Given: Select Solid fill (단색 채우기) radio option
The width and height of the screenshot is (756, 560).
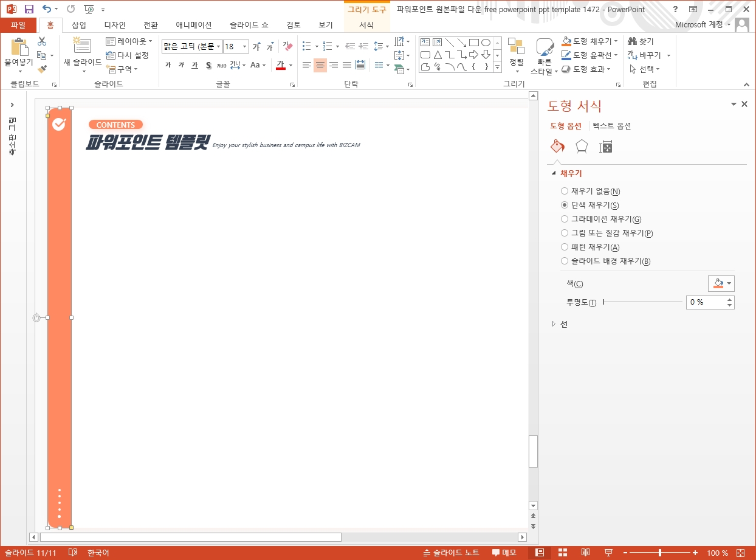Looking at the screenshot, I should coord(590,205).
